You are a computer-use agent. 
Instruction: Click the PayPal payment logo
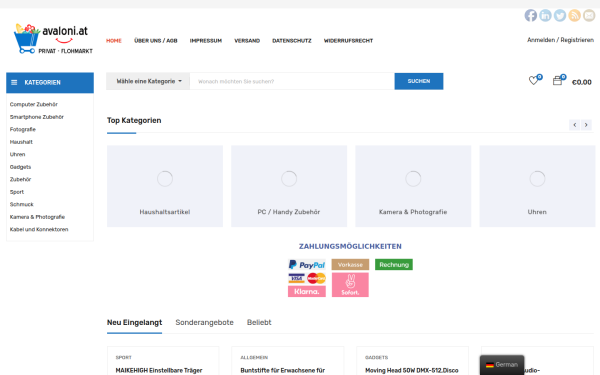pyautogui.click(x=307, y=264)
